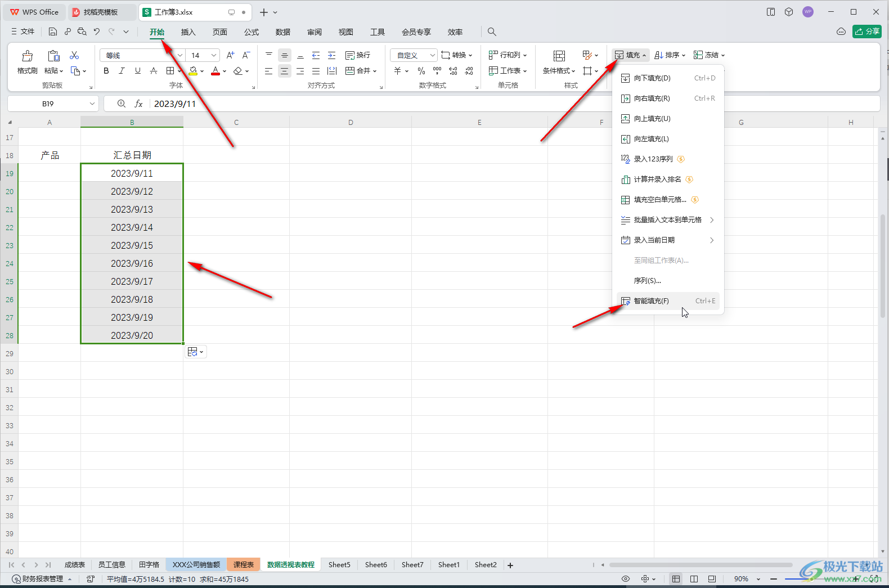
Task: Click the percent style icon
Action: (421, 71)
